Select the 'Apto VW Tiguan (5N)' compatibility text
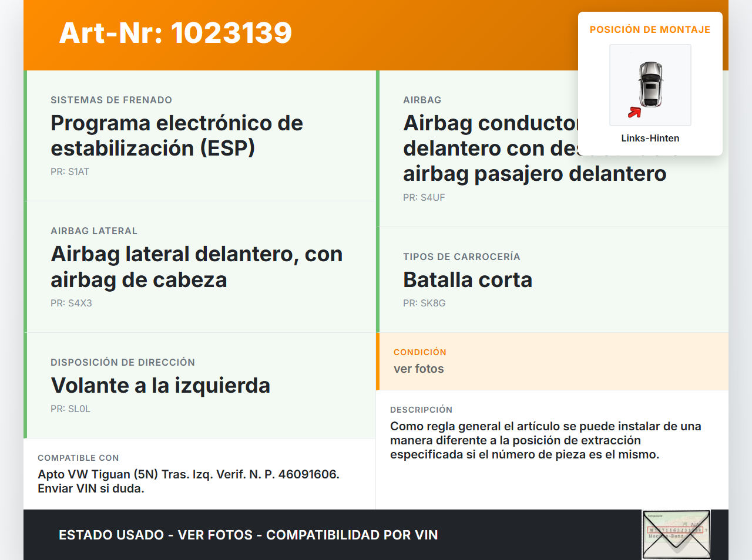752x560 pixels. point(189,481)
